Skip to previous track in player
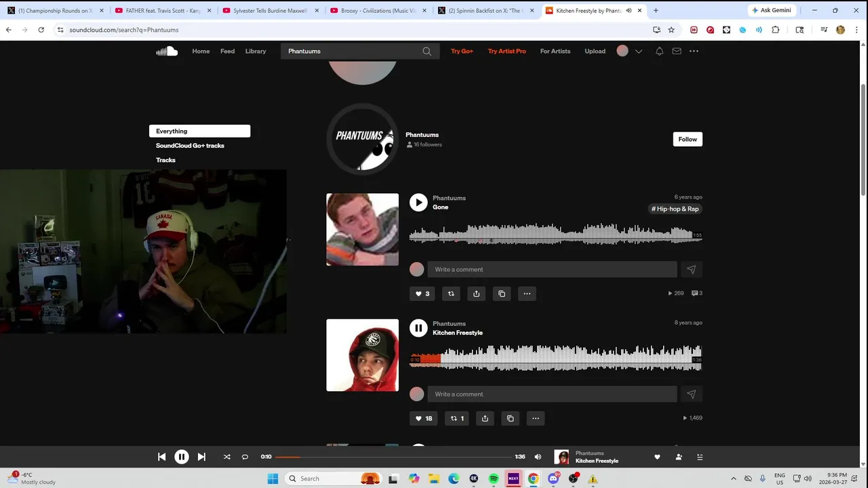868x488 pixels. coord(161,457)
